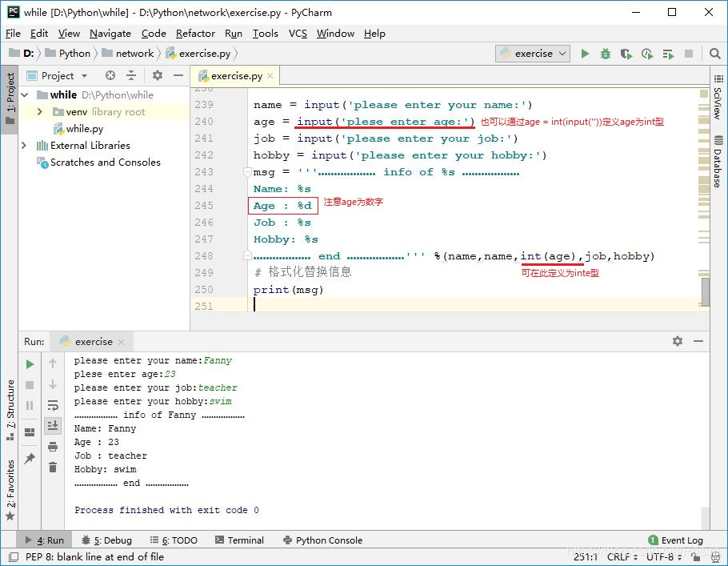Expand External Libraries node
Viewport: 728px width, 566px height.
coord(24,146)
